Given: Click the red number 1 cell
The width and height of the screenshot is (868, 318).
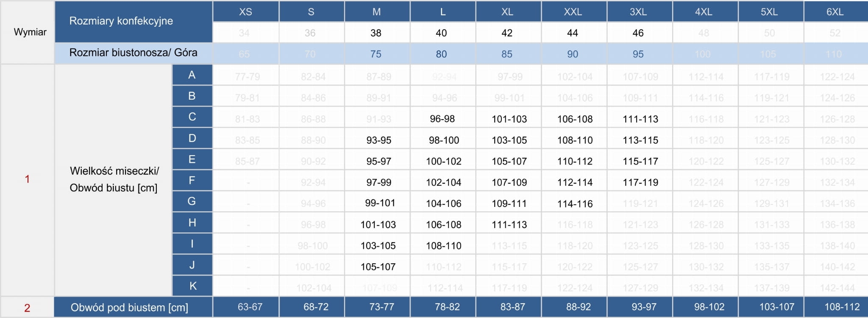Looking at the screenshot, I should (27, 179).
